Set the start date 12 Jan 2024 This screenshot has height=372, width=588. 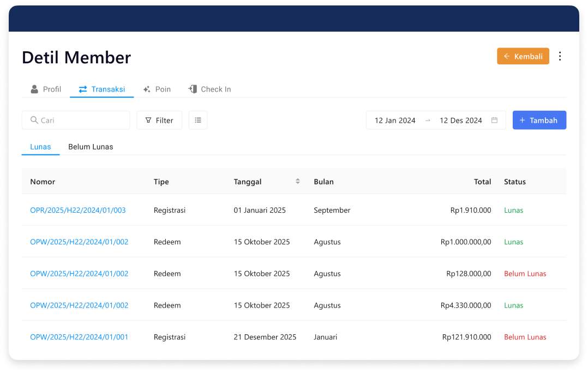[395, 121]
